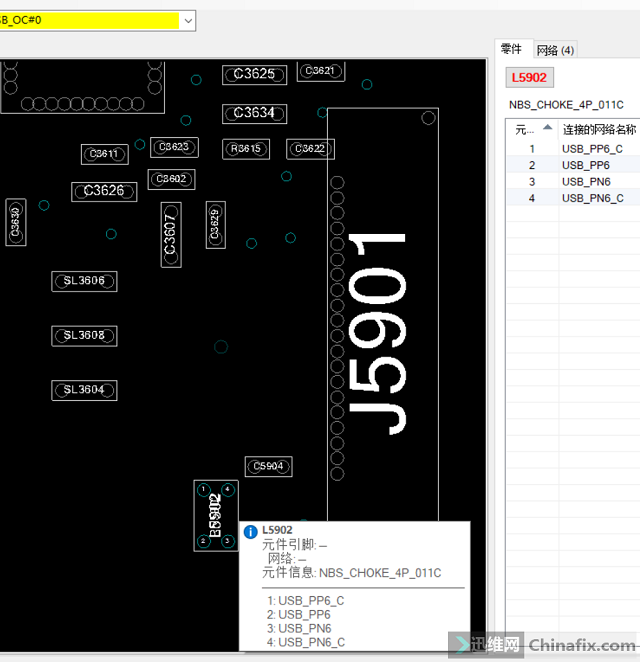The image size is (640, 662).
Task: Open the yellow net name dropdown
Action: [188, 20]
